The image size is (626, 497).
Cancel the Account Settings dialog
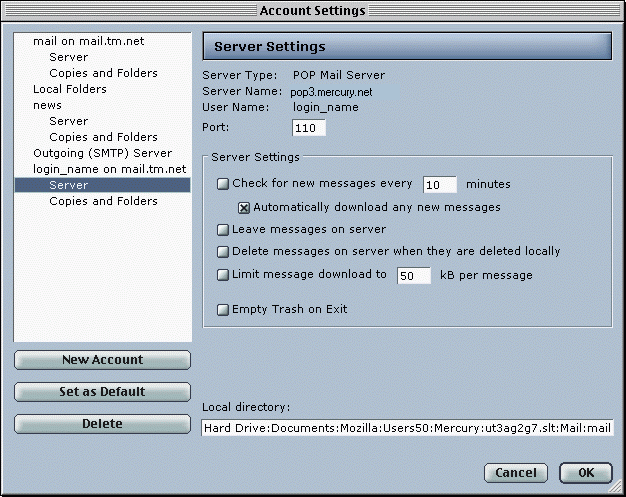coord(516,472)
